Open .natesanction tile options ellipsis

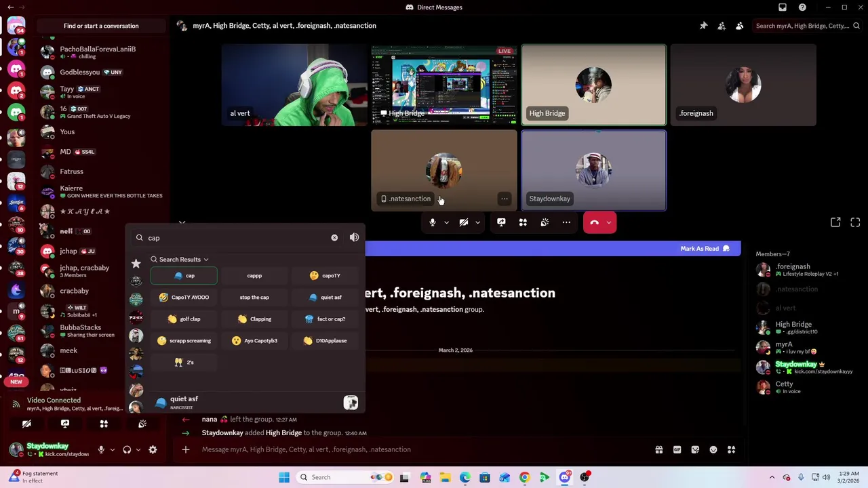[504, 199]
